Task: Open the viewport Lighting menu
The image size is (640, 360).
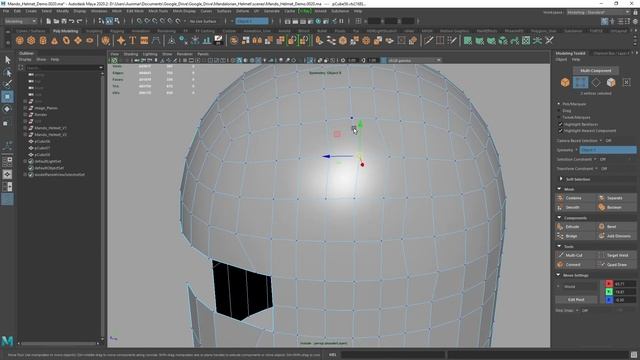Action: click(150, 54)
